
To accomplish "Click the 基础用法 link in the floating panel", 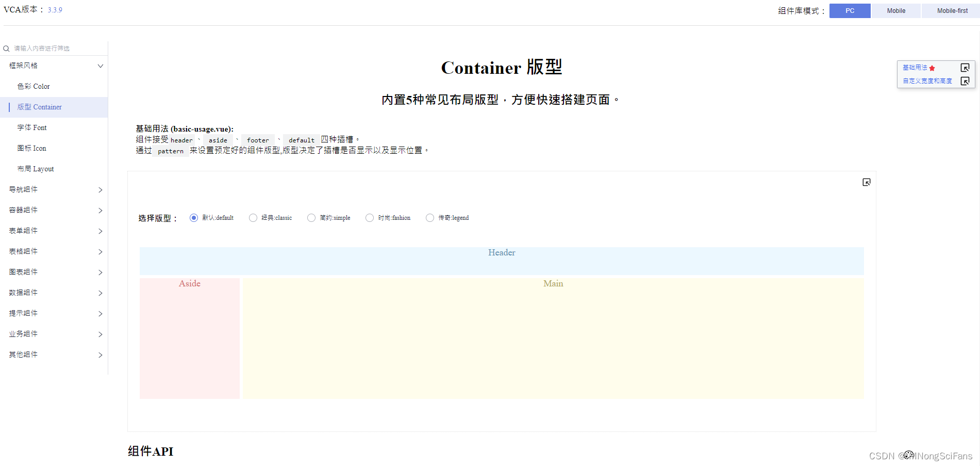I will click(915, 67).
